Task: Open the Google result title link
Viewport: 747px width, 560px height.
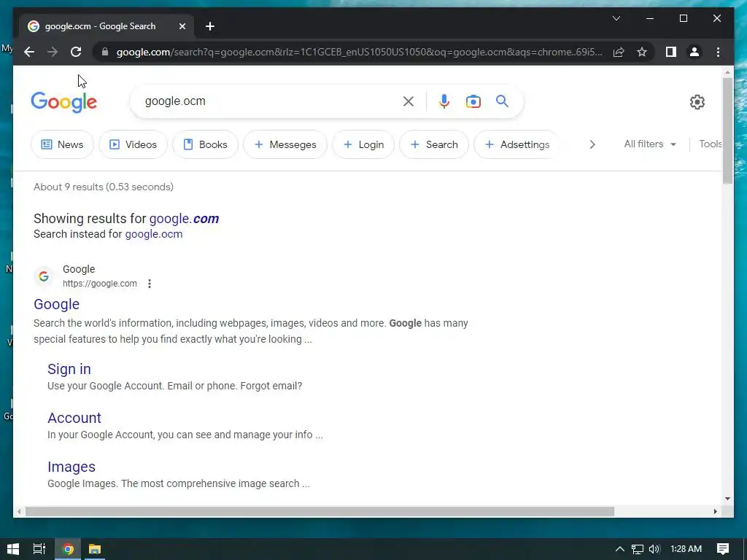Action: pos(56,304)
